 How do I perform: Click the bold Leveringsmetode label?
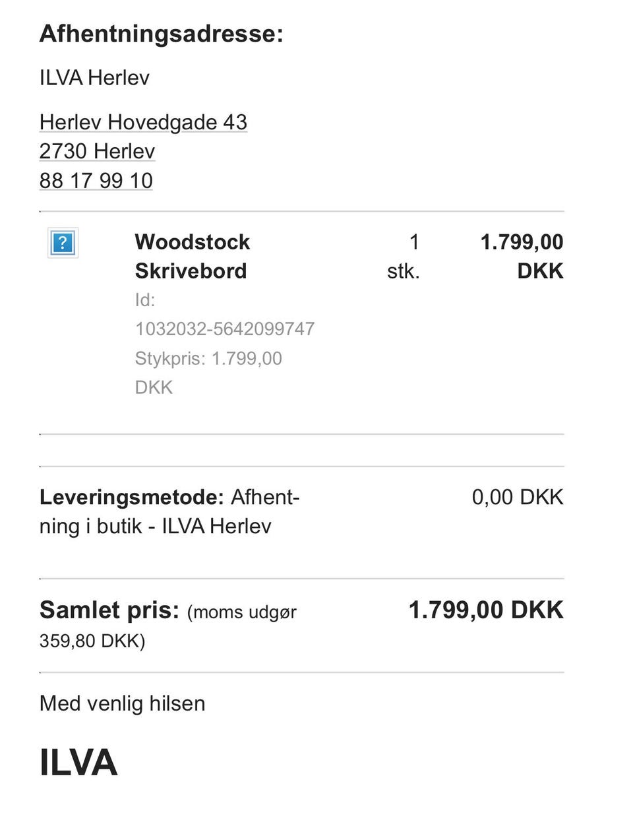(x=132, y=497)
